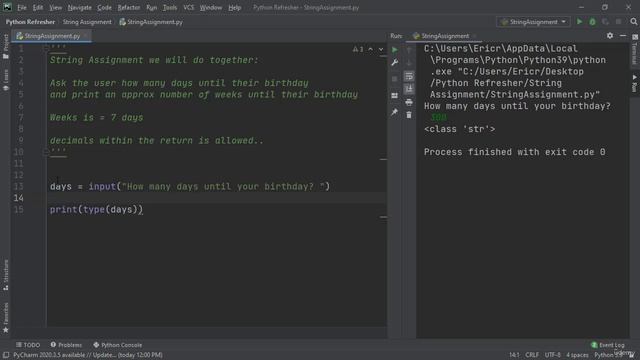Open the Tools menu
This screenshot has width=640, height=360.
pyautogui.click(x=170, y=7)
